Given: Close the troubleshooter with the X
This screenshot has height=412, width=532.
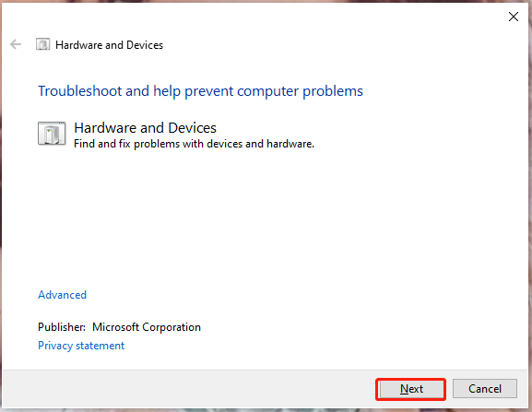Looking at the screenshot, I should coord(514,17).
